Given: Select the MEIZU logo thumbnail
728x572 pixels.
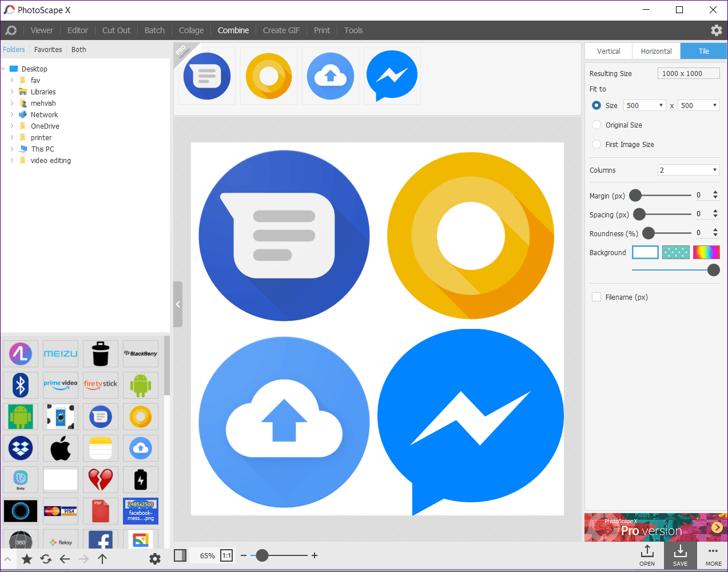Looking at the screenshot, I should (61, 353).
